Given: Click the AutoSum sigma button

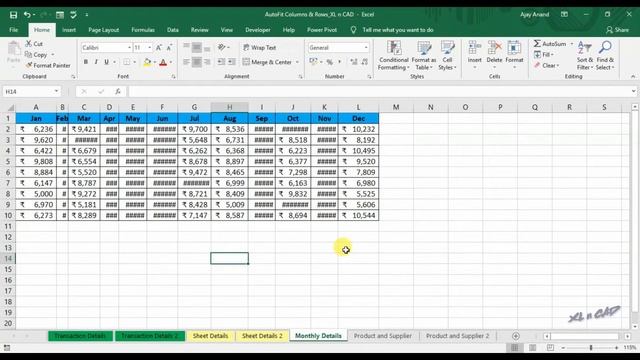Looking at the screenshot, I should coord(550,44).
